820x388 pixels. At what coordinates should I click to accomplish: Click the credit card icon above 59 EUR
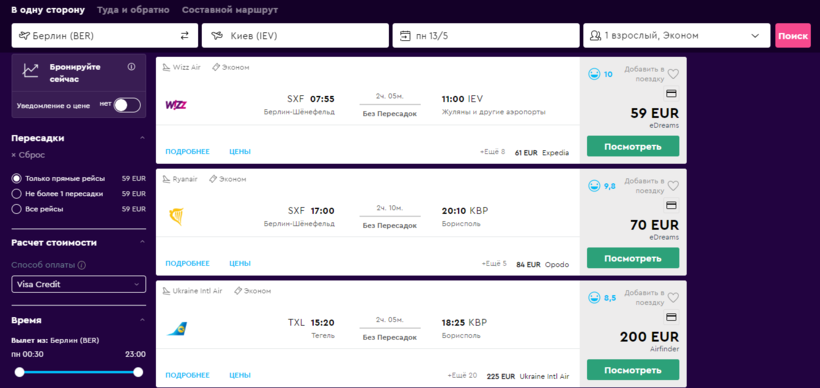pyautogui.click(x=671, y=94)
